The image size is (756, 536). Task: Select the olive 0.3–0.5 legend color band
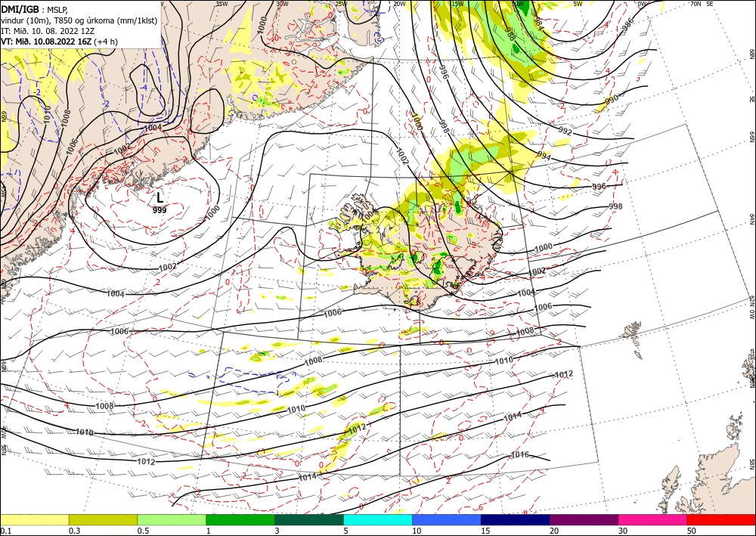click(x=103, y=520)
